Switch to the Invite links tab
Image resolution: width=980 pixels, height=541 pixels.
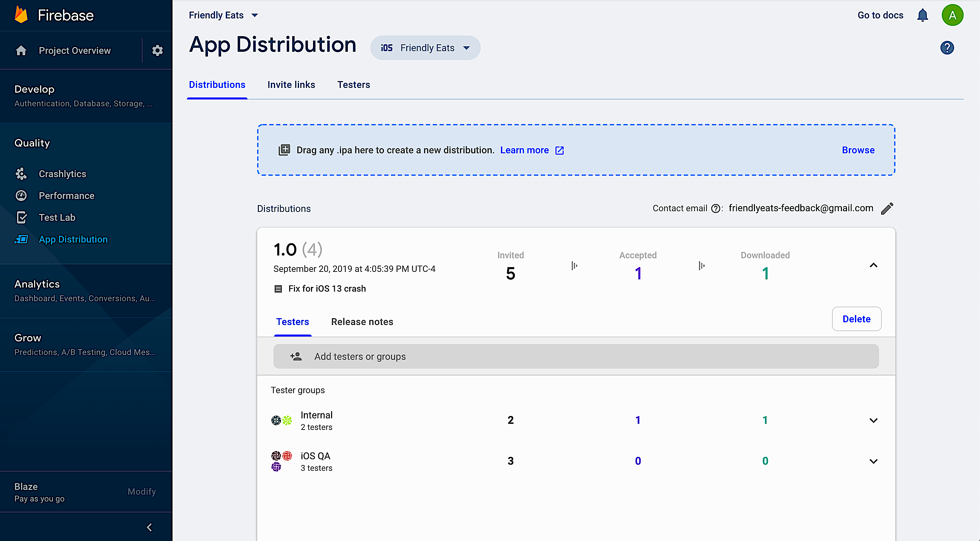pyautogui.click(x=291, y=84)
